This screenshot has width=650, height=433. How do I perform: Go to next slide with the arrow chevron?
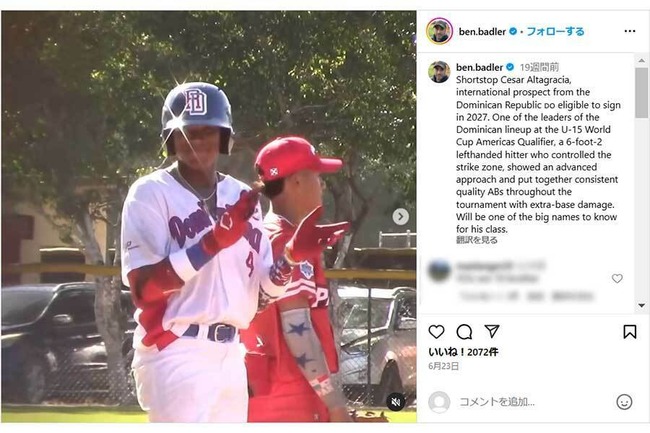(x=400, y=217)
